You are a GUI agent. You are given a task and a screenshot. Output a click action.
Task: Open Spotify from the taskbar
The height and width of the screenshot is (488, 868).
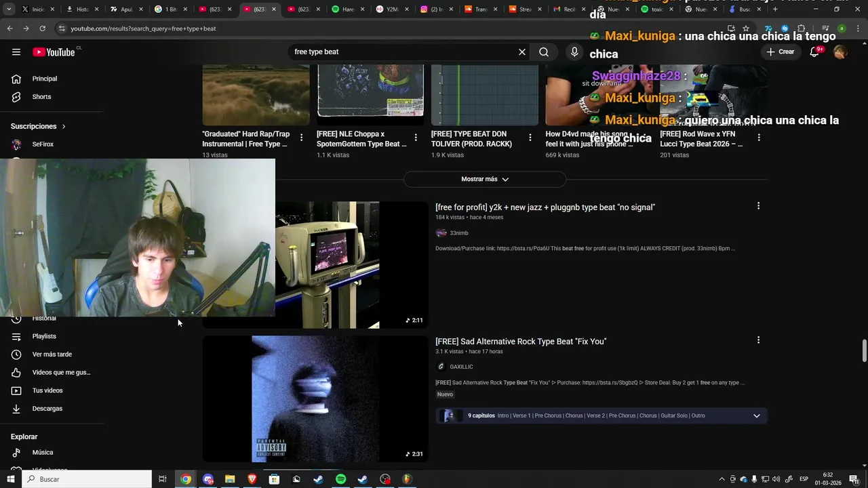coord(340,479)
